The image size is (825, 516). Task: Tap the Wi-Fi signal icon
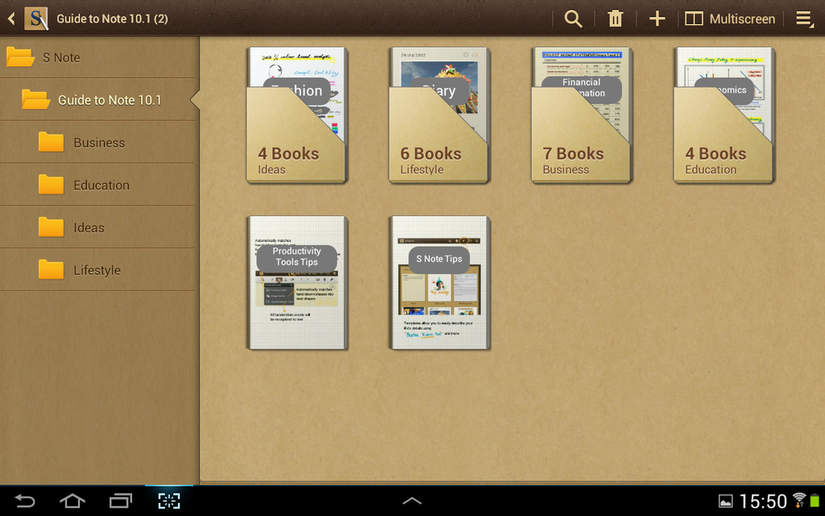click(x=799, y=500)
